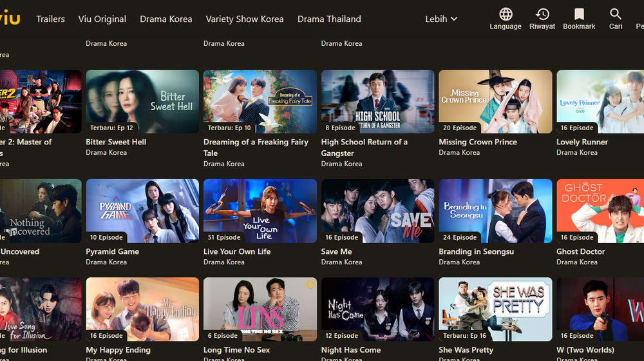This screenshot has height=361, width=644.
Task: Click the '12 Episode' badge
Action: pos(341,335)
